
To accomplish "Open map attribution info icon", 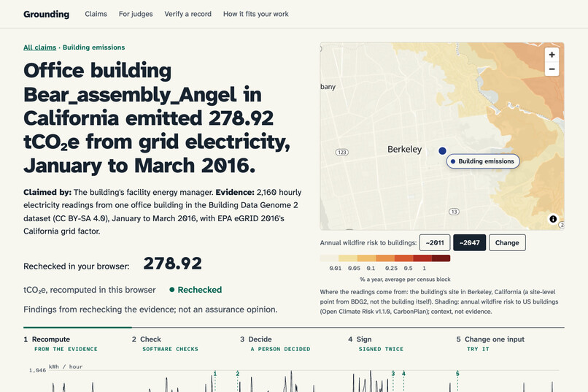I will coord(553,219).
